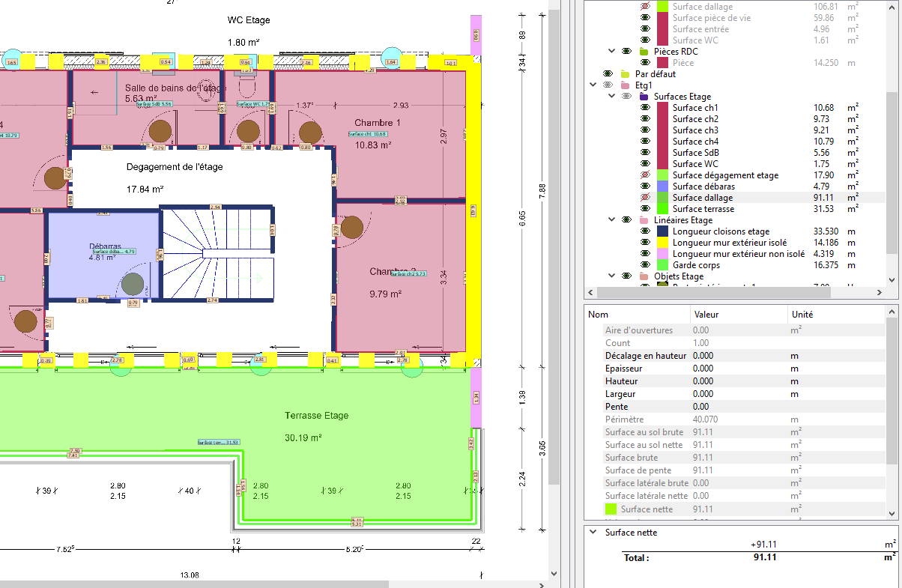Collapse the Surfaces Etage group
This screenshot has height=588, width=902.
[x=611, y=97]
